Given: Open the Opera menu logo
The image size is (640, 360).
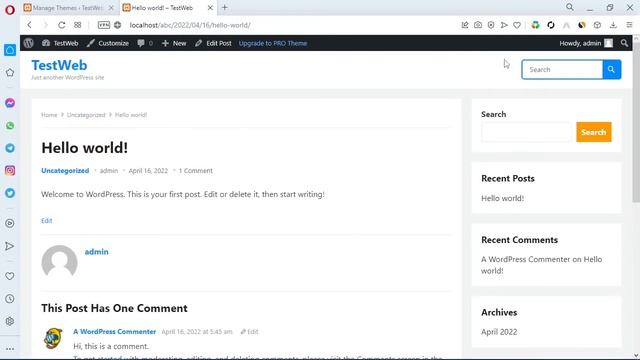Looking at the screenshot, I should tap(10, 9).
